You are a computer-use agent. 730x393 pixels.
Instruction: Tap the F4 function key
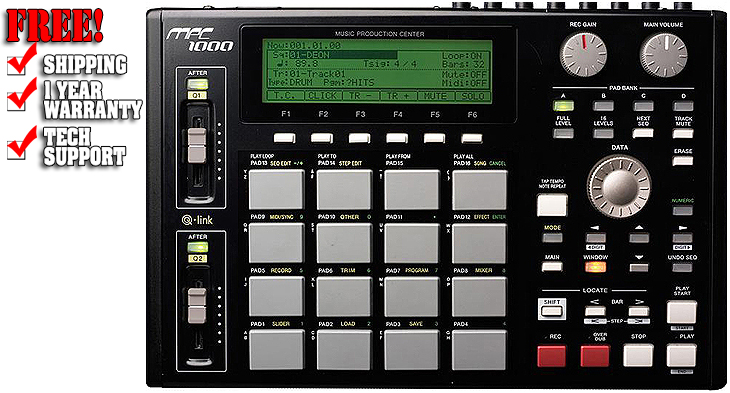click(397, 138)
